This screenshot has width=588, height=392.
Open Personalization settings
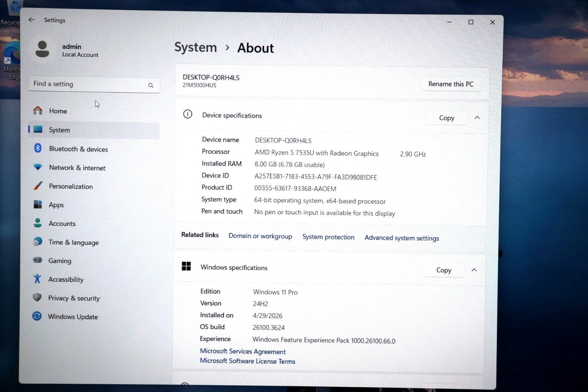pyautogui.click(x=94, y=186)
